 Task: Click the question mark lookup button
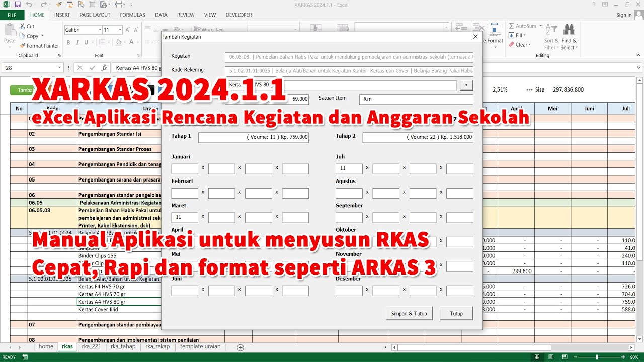[x=466, y=85]
